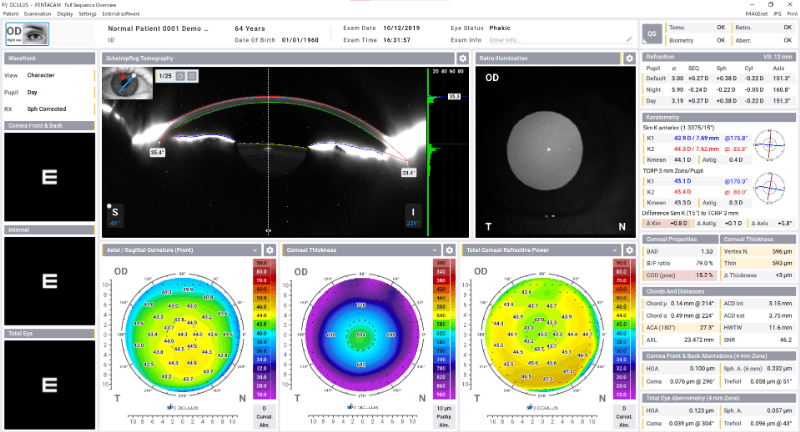Select the Night pupil refraction row
This screenshot has width=800, height=432.
718,90
